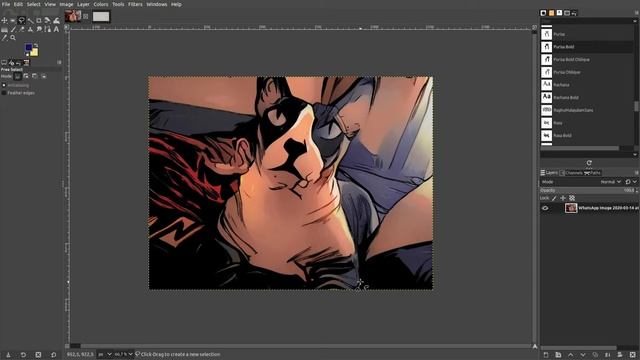Select the Paths tool
Viewport: 640px width, 360px height.
(x=48, y=29)
